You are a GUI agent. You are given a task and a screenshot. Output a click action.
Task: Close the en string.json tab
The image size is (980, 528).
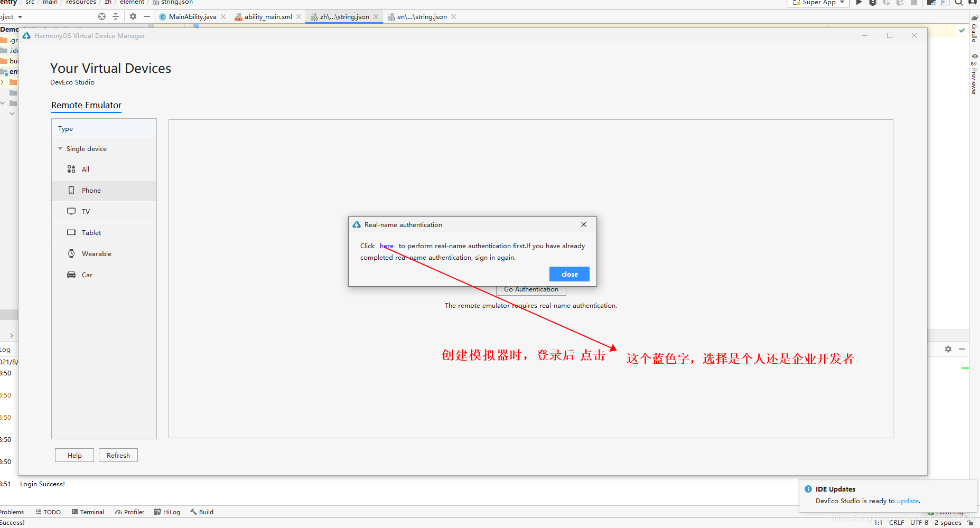pyautogui.click(x=454, y=17)
